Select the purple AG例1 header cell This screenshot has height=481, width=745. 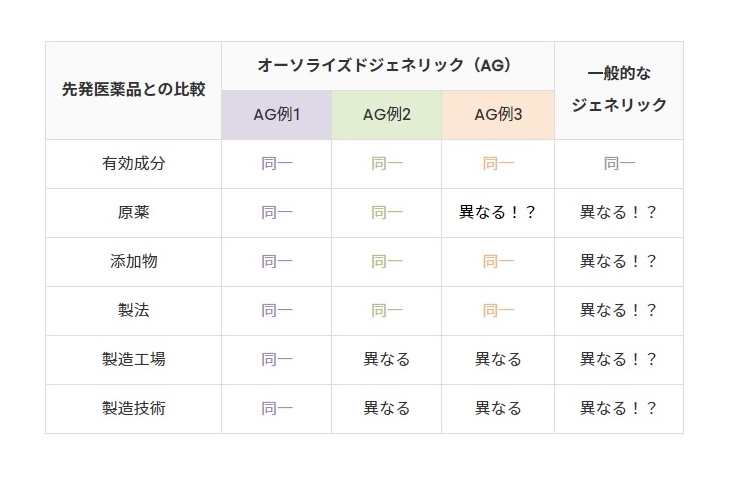click(276, 114)
